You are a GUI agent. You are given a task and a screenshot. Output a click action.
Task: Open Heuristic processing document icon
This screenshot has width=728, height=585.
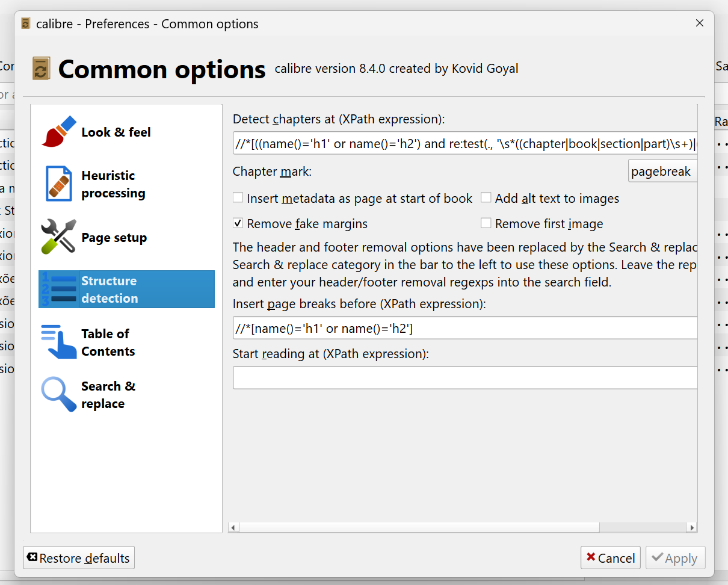pyautogui.click(x=59, y=184)
